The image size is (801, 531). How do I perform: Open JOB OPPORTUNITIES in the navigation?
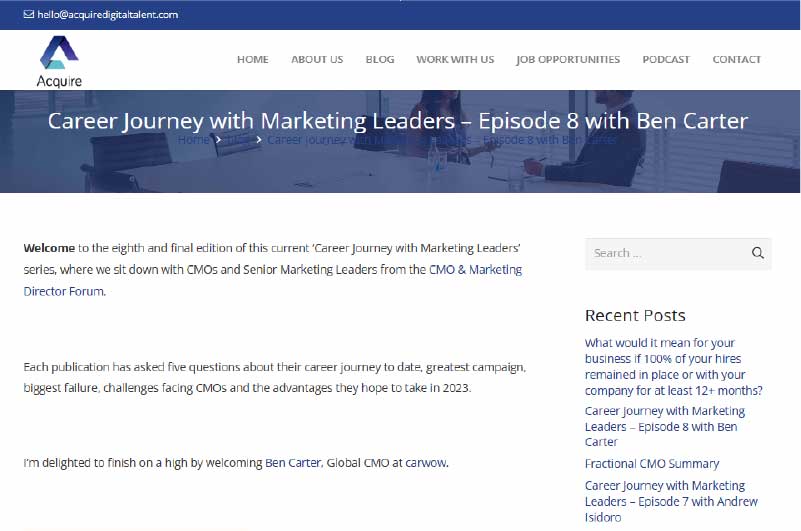[x=568, y=59]
